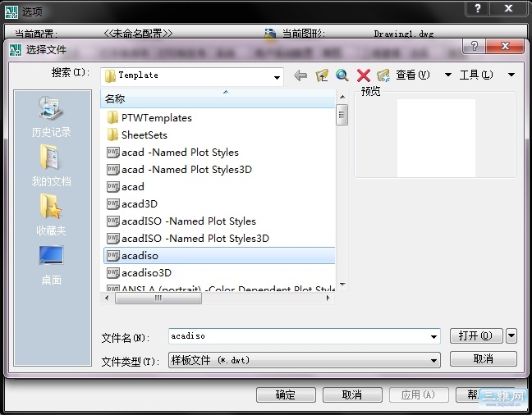Screen dimensions: 532x415
Task: Click Apply (应用) in Options window
Action: click(x=419, y=394)
